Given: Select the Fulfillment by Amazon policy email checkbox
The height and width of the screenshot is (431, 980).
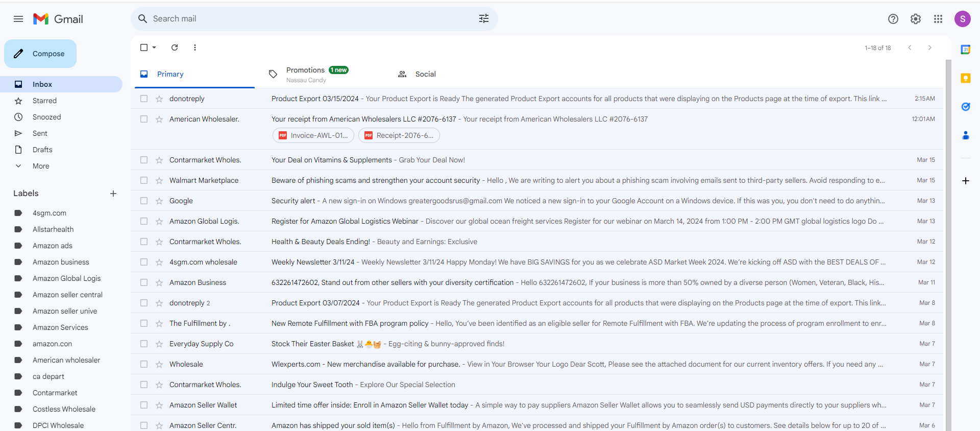Looking at the screenshot, I should [144, 323].
